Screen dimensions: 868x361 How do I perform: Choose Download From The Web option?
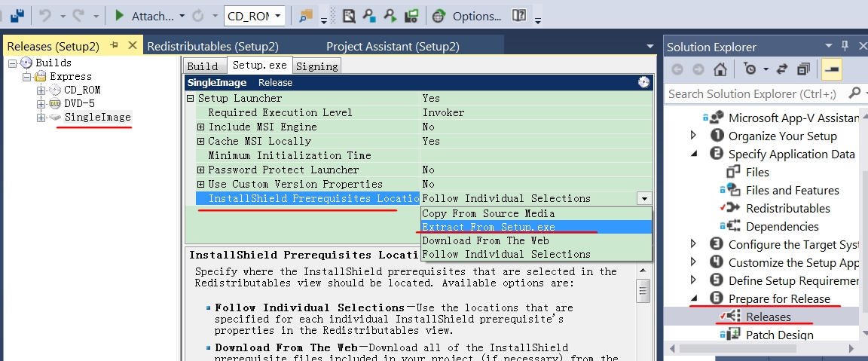[x=536, y=240]
